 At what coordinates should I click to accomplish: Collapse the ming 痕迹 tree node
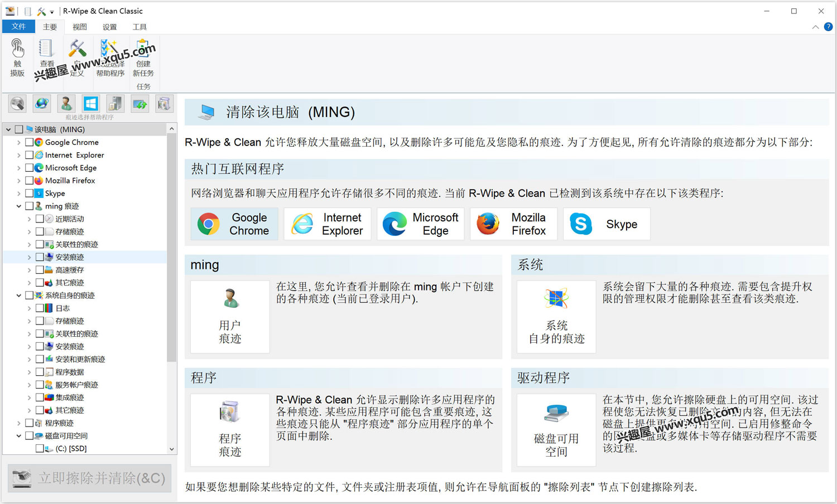coord(19,206)
